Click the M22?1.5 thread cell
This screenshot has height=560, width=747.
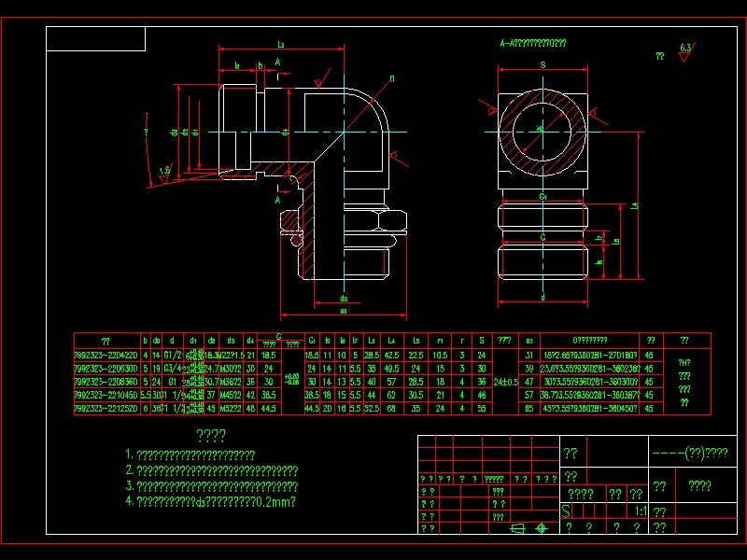[x=232, y=356]
